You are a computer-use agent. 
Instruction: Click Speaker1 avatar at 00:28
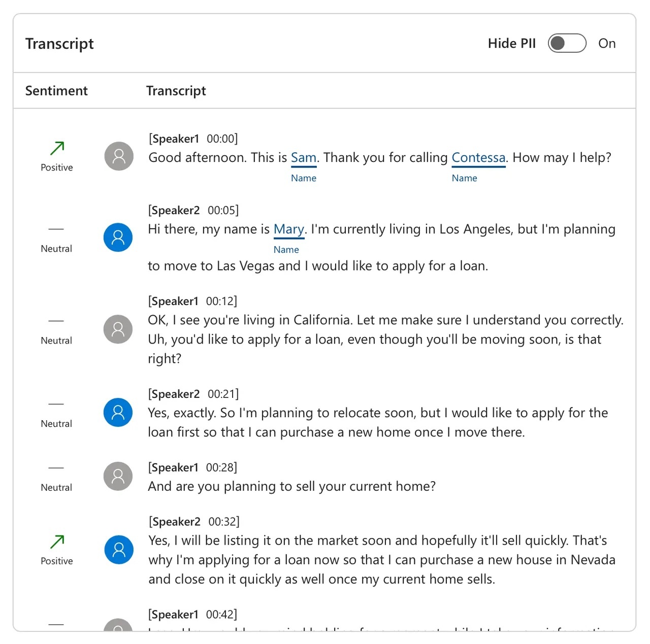point(118,476)
